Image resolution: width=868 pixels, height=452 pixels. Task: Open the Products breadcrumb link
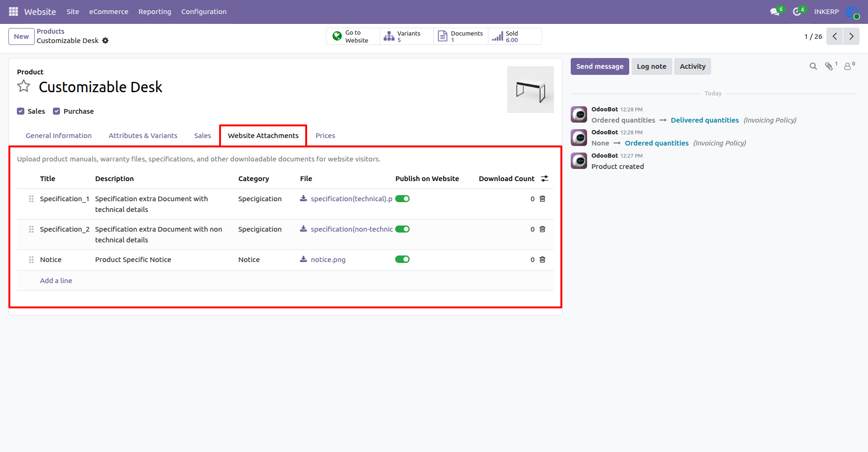pos(51,31)
